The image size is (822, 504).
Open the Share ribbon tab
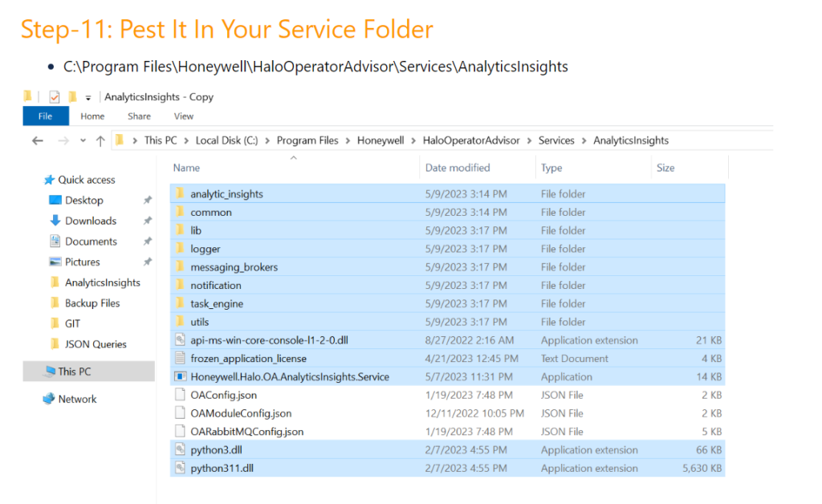click(139, 116)
